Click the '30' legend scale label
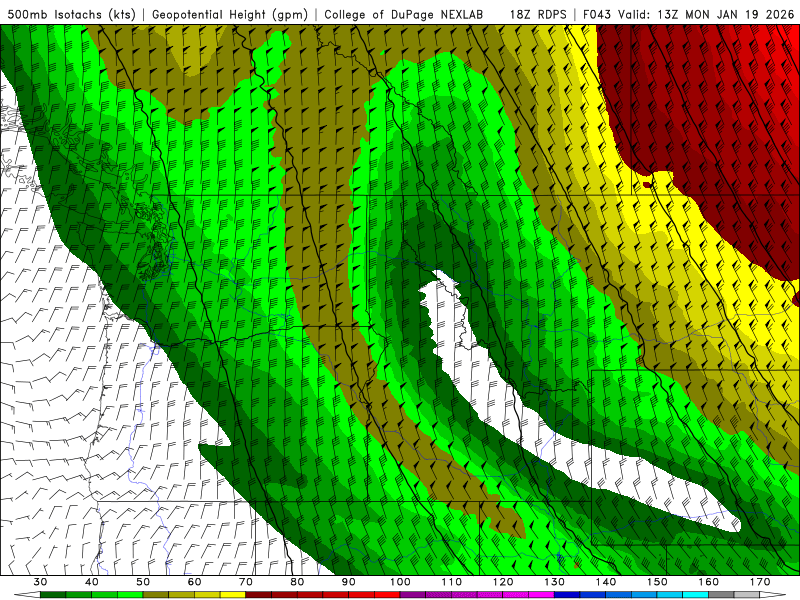The width and height of the screenshot is (800, 600). pos(40,582)
